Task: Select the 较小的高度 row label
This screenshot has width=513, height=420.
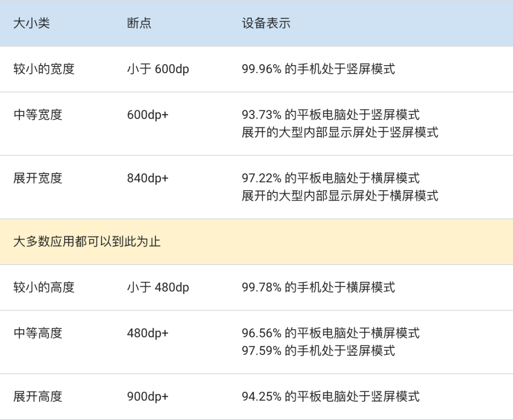Action: point(44,287)
